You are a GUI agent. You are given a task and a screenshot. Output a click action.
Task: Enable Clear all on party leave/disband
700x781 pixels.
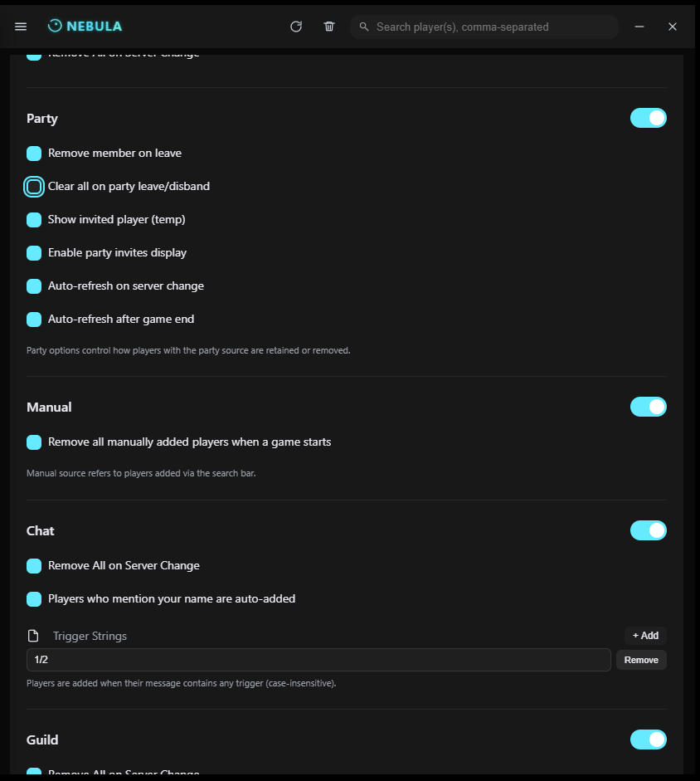(34, 186)
